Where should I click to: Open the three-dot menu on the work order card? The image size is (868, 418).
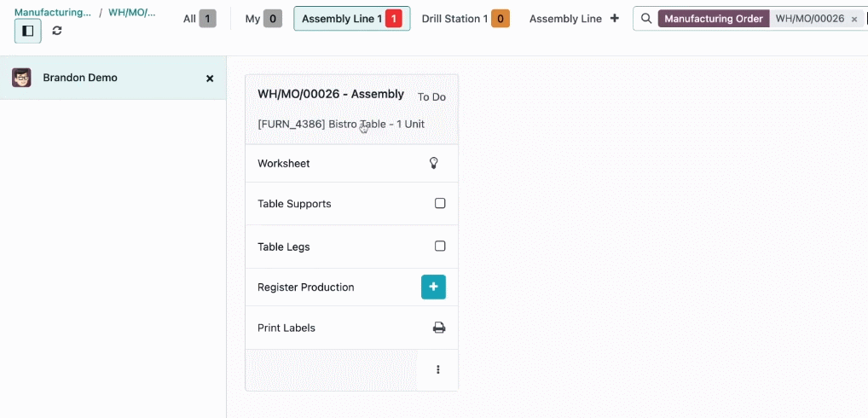[438, 369]
